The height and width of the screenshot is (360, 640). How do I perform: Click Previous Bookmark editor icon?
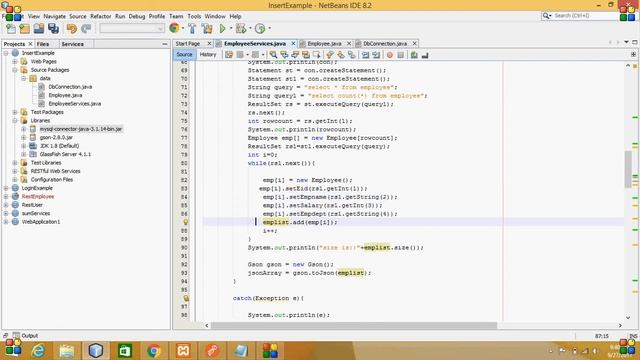click(330, 55)
